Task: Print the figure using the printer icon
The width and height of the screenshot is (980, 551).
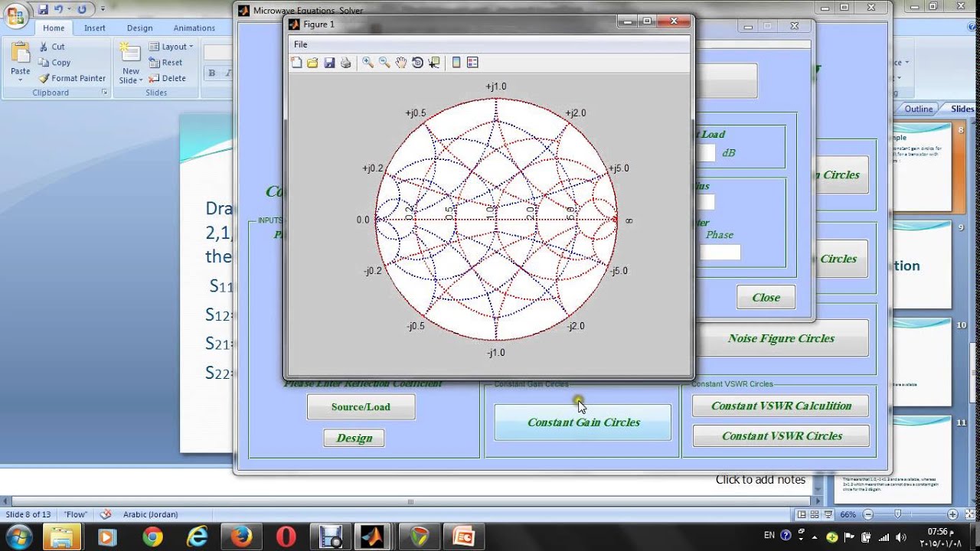Action: pos(345,63)
